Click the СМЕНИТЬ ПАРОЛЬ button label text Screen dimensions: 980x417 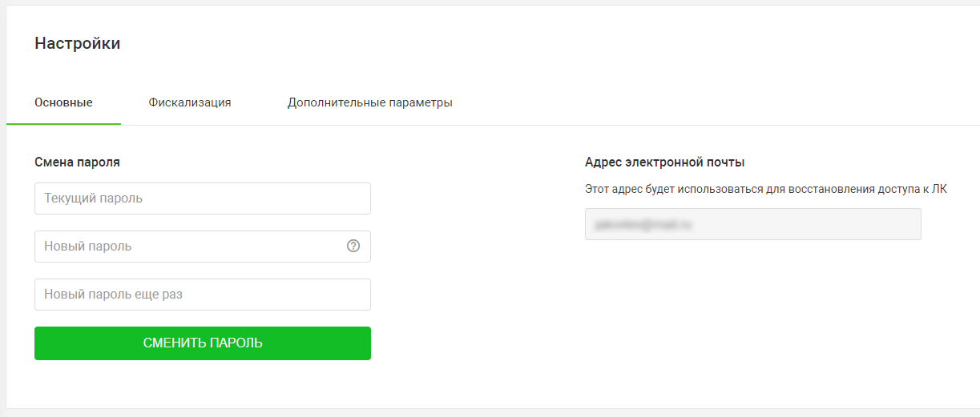pos(203,343)
